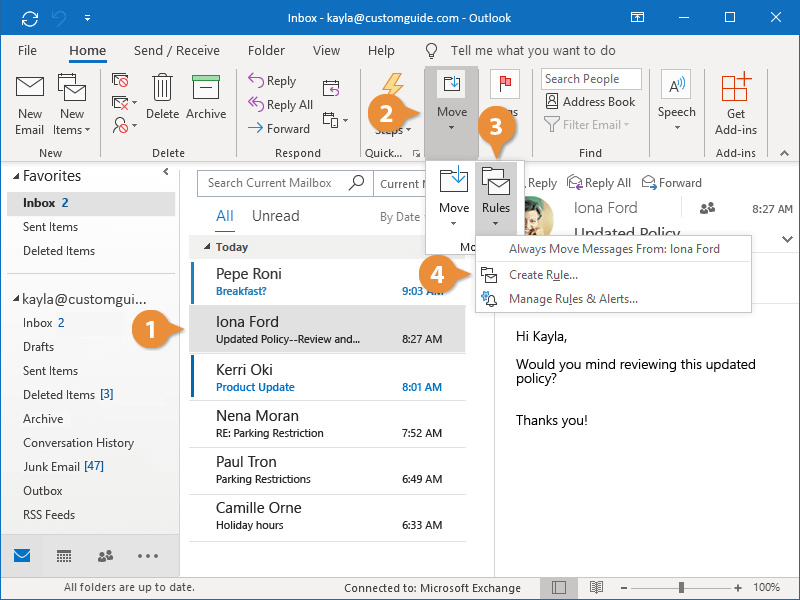Open the Speech read aloud tool
800x600 pixels.
(x=676, y=96)
